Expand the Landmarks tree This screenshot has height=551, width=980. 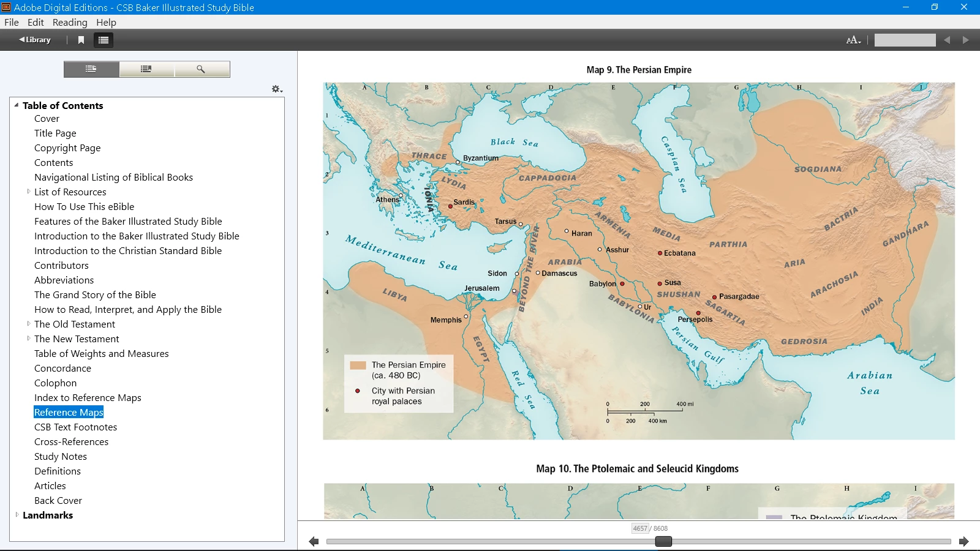click(17, 515)
